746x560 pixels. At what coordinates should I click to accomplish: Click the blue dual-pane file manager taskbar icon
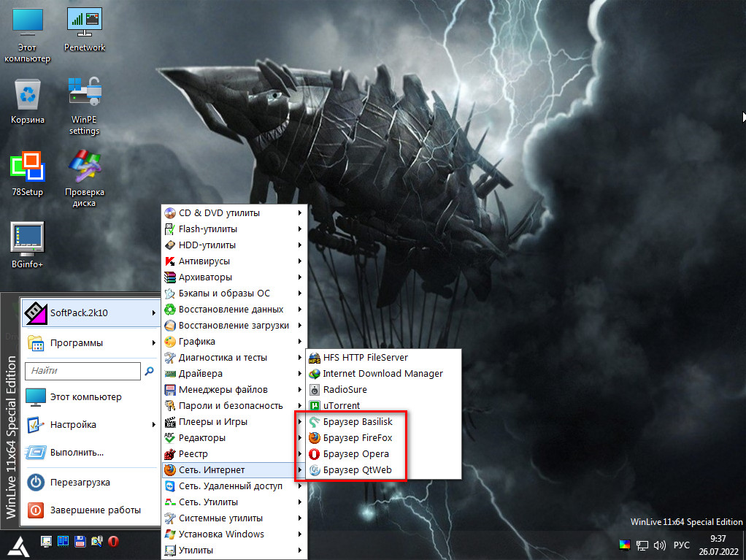click(x=63, y=542)
